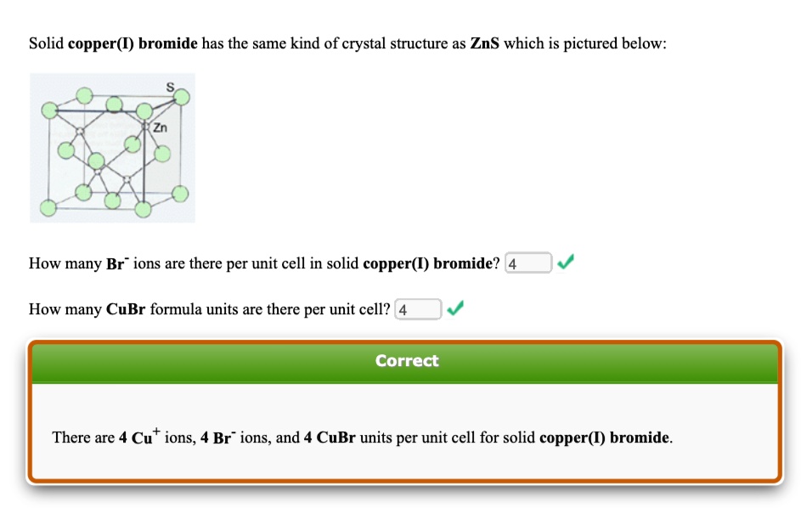Select the top-right corner sulfur atom sphere
This screenshot has height=508, width=812.
tap(181, 96)
